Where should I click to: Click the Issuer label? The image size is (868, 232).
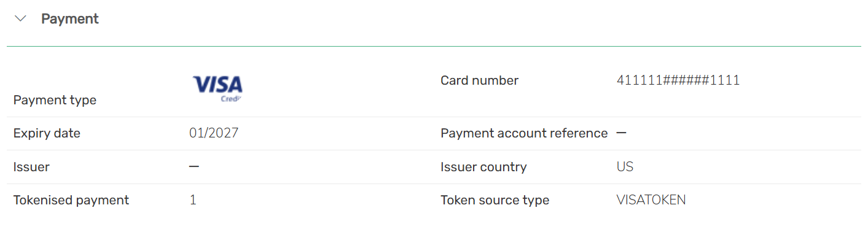(x=31, y=167)
